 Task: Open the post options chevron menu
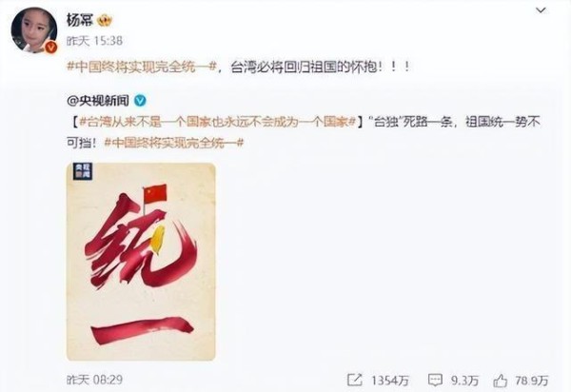tap(541, 10)
